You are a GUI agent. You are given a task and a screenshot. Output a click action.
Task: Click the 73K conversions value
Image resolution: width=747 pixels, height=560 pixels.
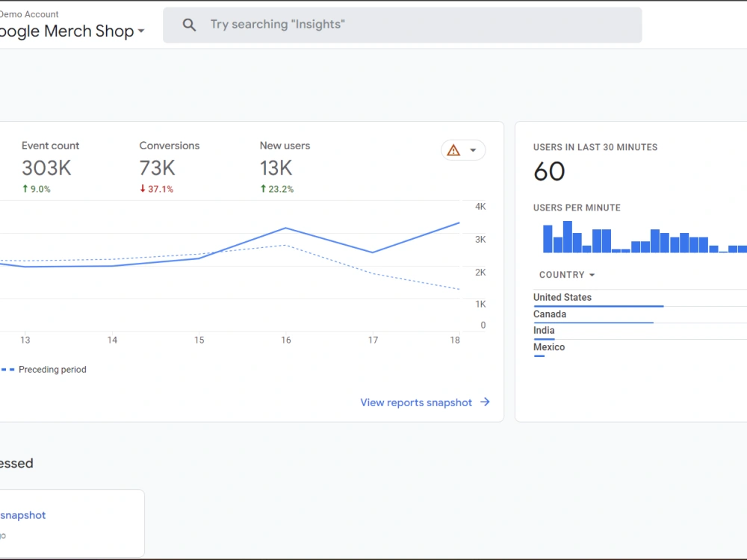coord(157,167)
